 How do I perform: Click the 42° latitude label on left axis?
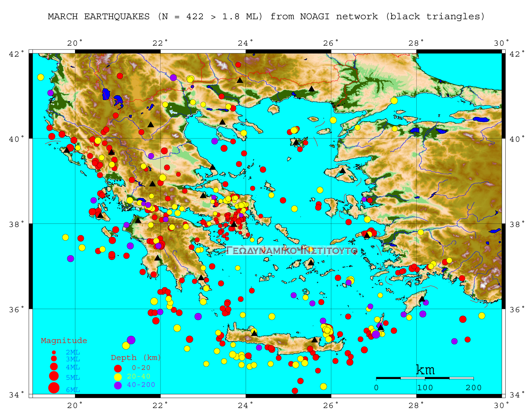[x=16, y=54]
